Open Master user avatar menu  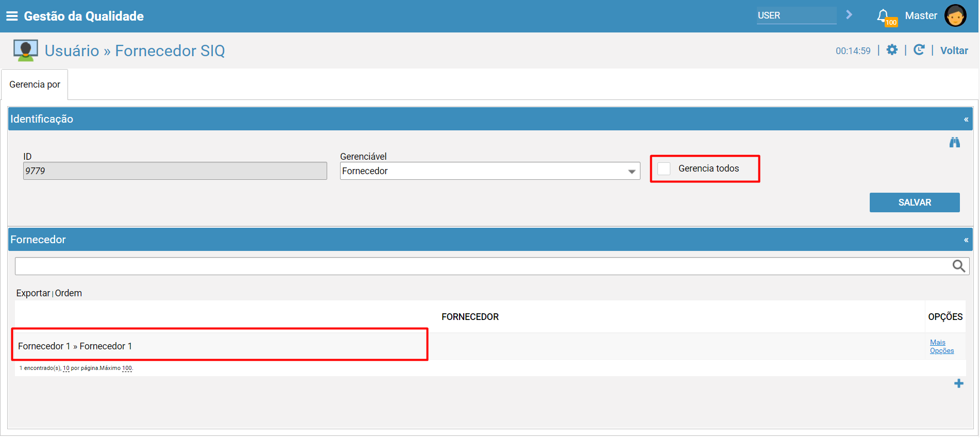pyautogui.click(x=955, y=15)
